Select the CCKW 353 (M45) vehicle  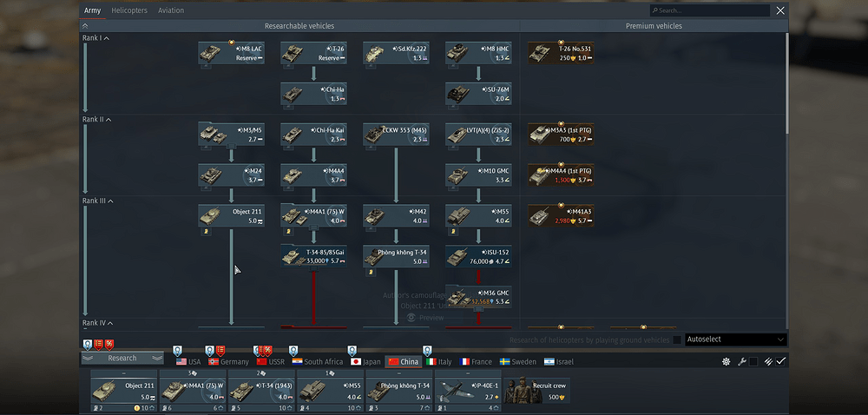tap(397, 135)
